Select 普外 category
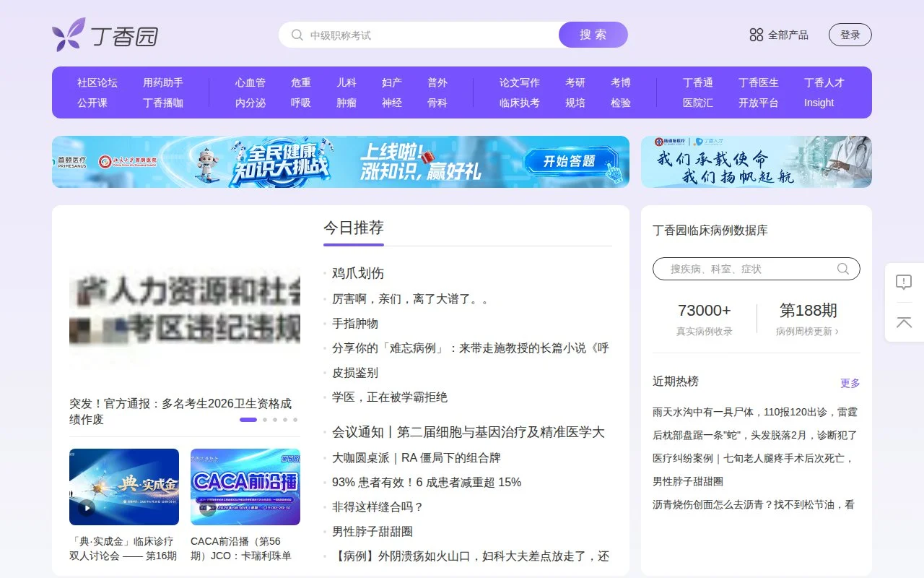This screenshot has width=924, height=578. (x=437, y=82)
